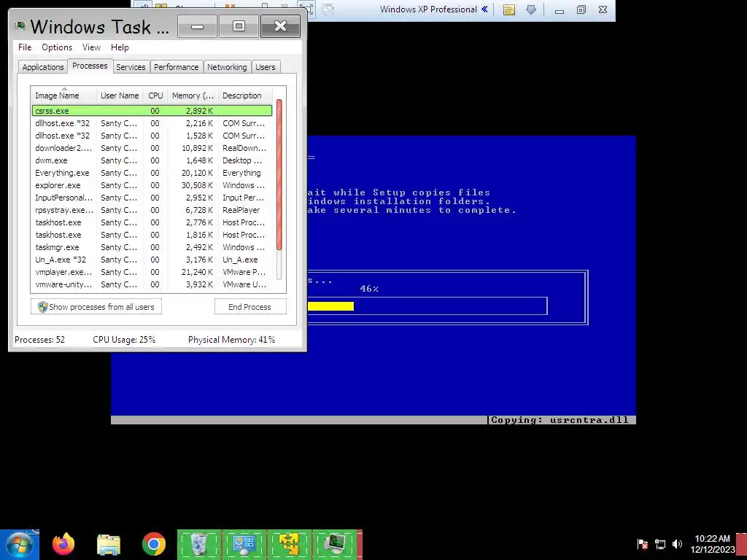Minimize the VMware toolbar window

coord(560,9)
